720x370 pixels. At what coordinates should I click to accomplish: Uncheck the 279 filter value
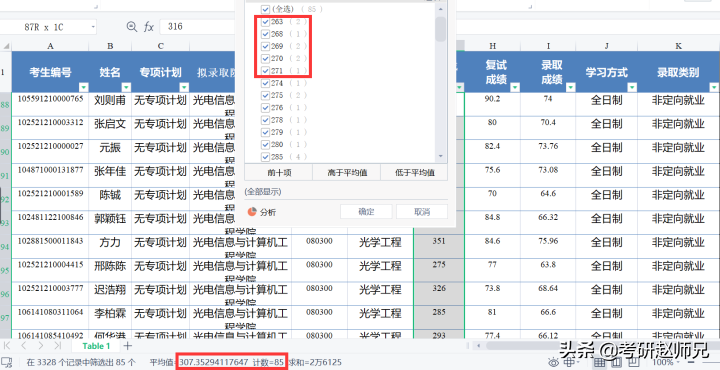(x=265, y=132)
